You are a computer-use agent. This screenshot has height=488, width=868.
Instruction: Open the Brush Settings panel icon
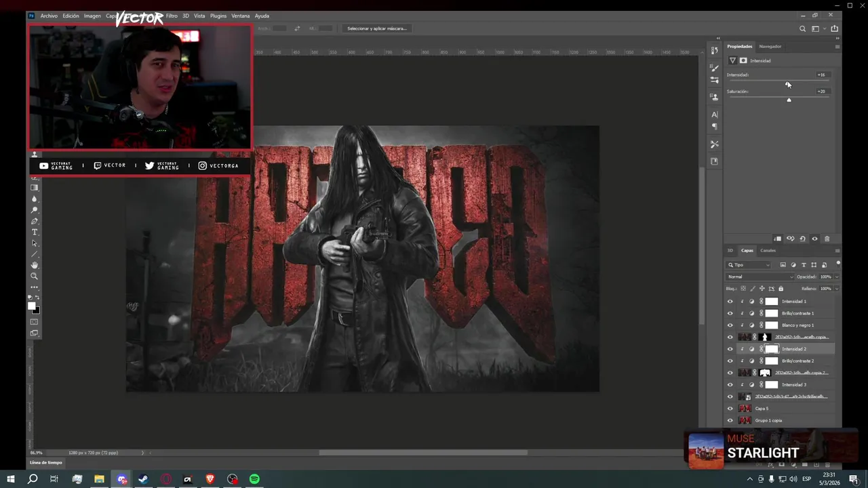[x=714, y=80]
